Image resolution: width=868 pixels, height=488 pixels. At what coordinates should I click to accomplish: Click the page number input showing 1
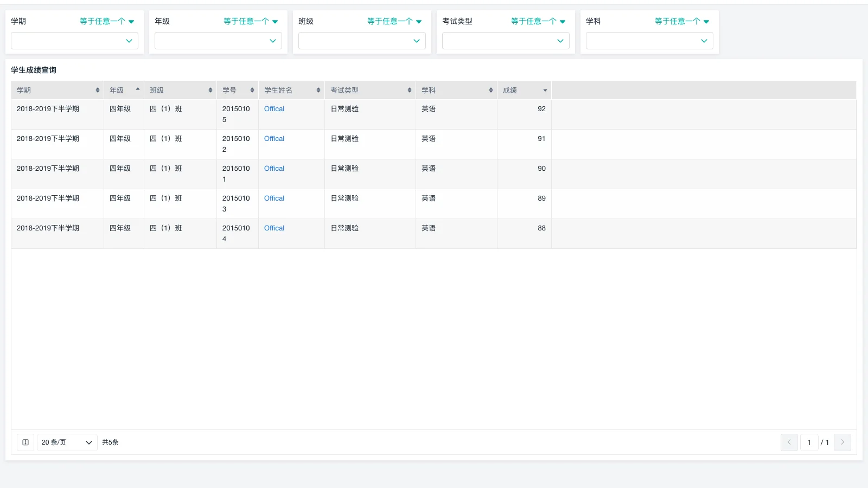point(809,442)
